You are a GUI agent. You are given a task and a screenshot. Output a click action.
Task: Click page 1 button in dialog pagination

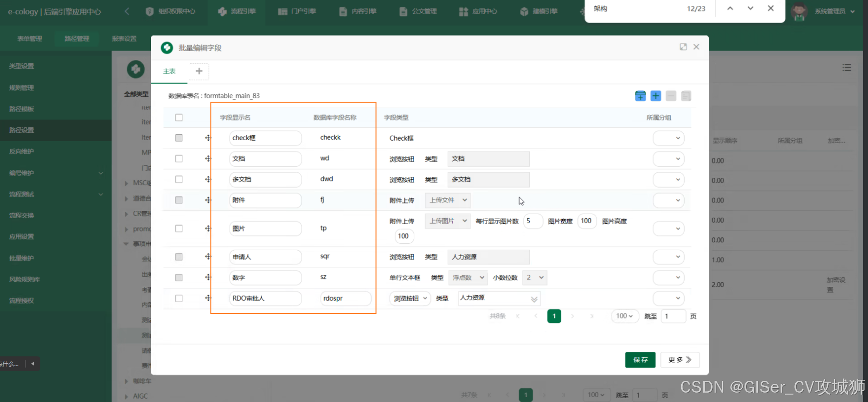(x=554, y=316)
